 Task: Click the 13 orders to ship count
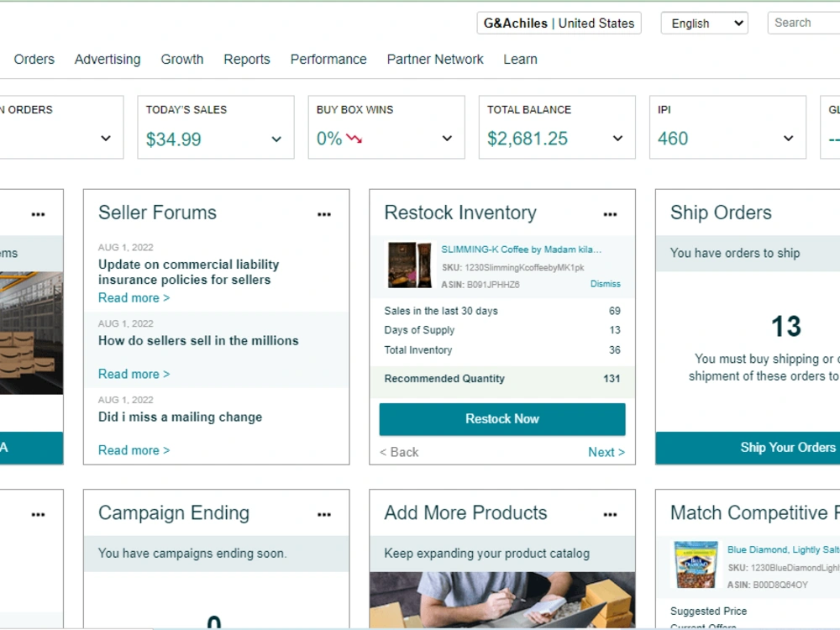click(x=786, y=326)
